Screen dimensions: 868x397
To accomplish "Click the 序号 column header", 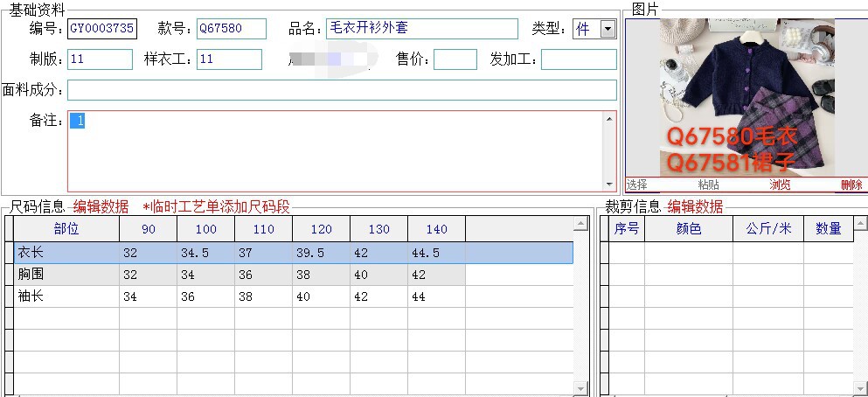I will point(627,229).
